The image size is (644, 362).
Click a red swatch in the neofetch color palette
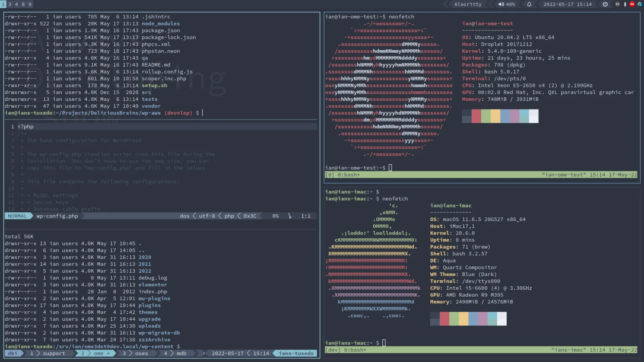(476, 116)
